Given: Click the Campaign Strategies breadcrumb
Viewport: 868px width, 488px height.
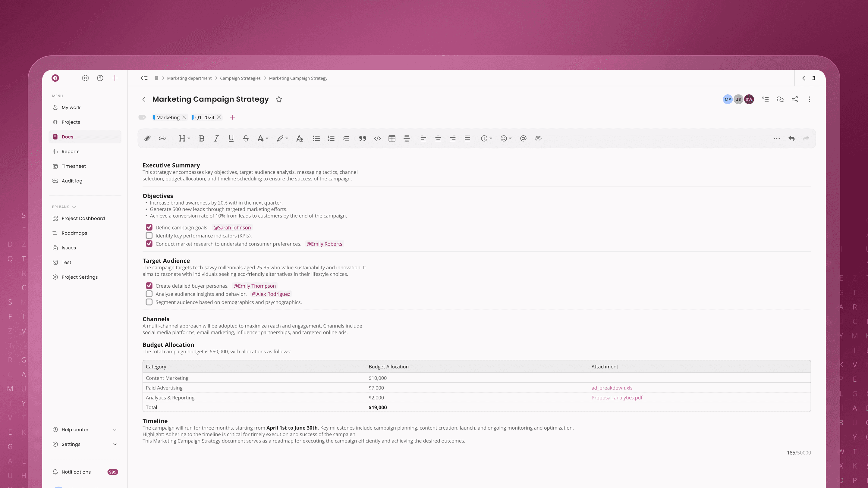Looking at the screenshot, I should pyautogui.click(x=240, y=78).
